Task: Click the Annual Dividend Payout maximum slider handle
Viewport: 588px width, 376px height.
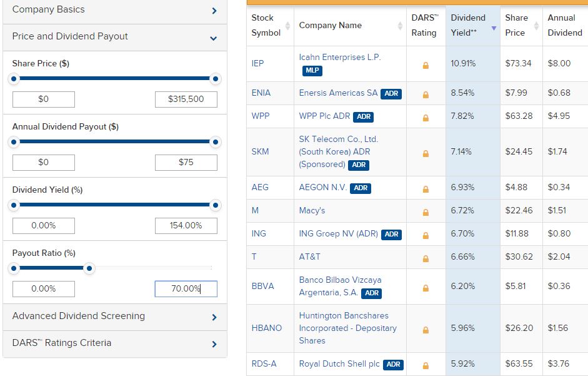Action: [215, 142]
